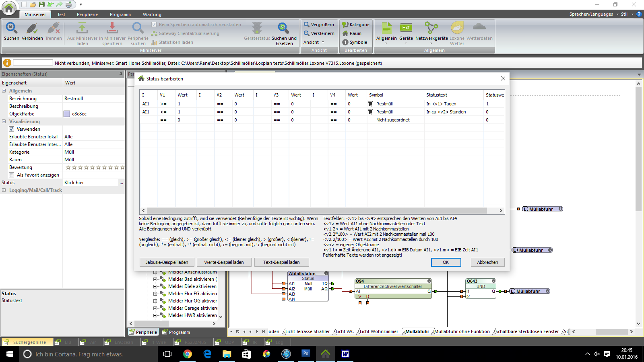Click Jalousie-Beispiel laden button
This screenshot has width=644, height=362.
[167, 262]
